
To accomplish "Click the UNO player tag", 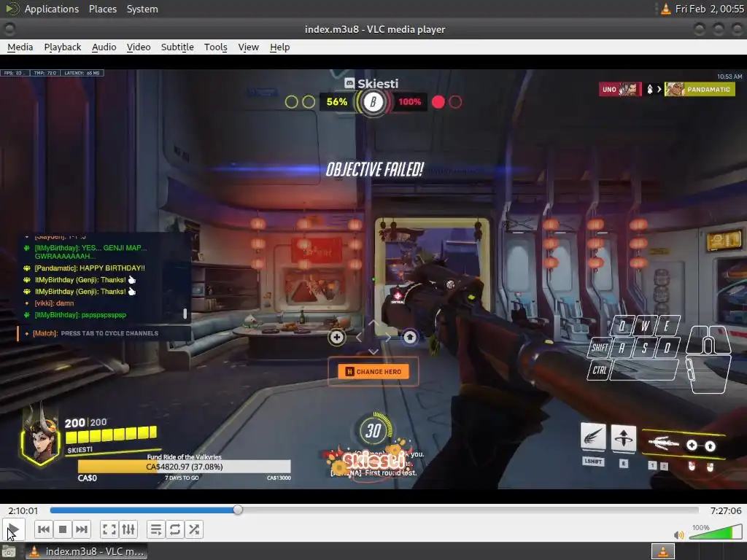I will [x=620, y=89].
